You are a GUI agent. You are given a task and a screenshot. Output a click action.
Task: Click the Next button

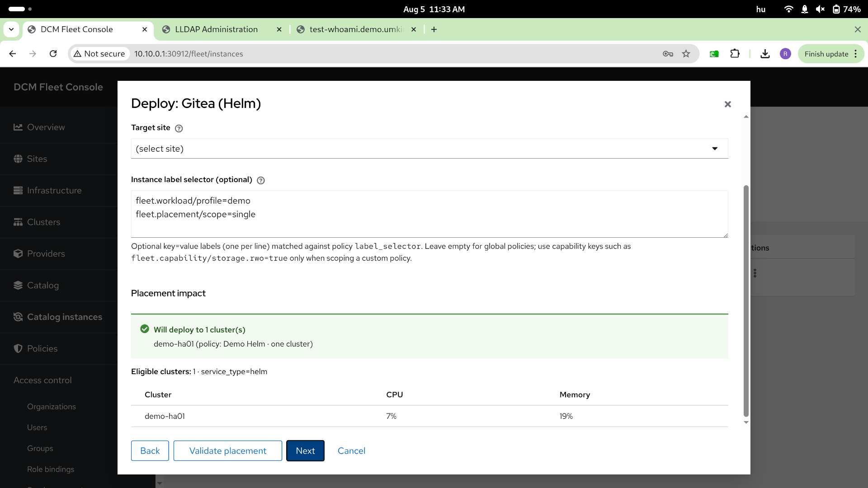(x=306, y=451)
